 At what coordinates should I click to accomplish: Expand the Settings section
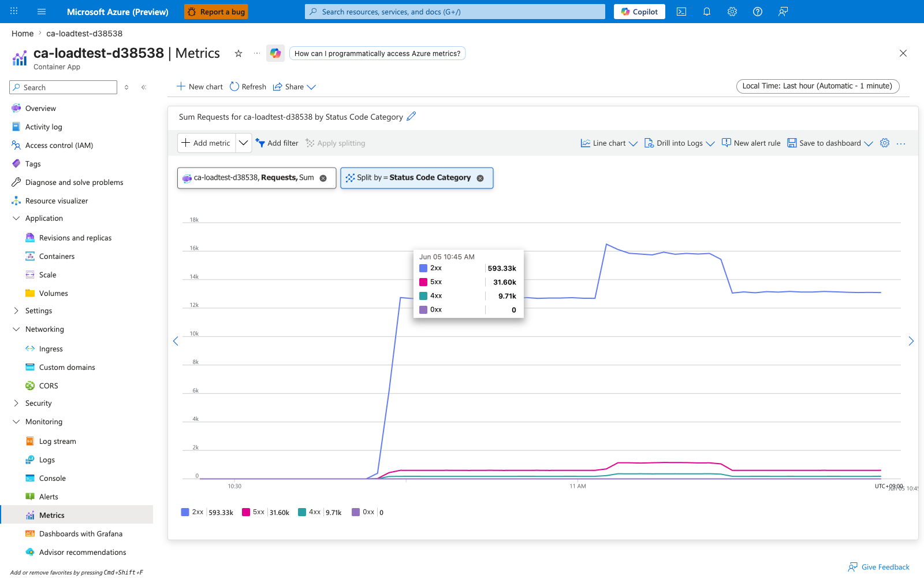point(16,310)
